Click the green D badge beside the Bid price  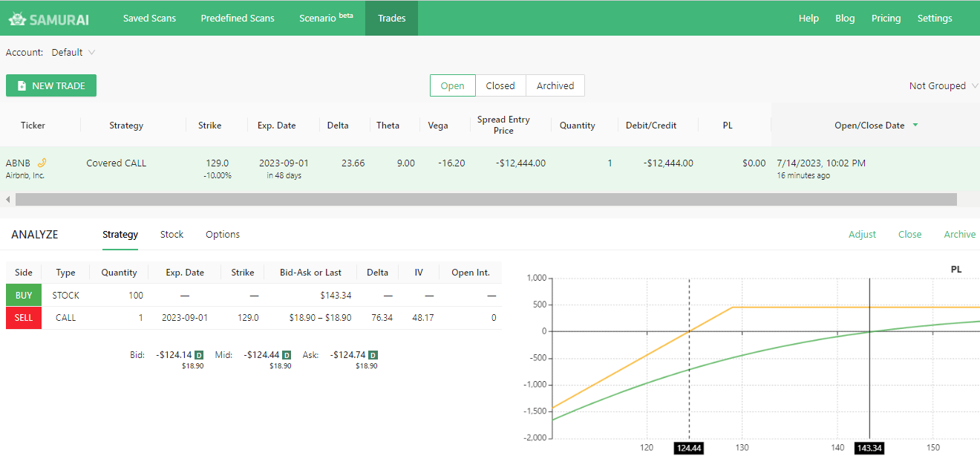coord(198,355)
